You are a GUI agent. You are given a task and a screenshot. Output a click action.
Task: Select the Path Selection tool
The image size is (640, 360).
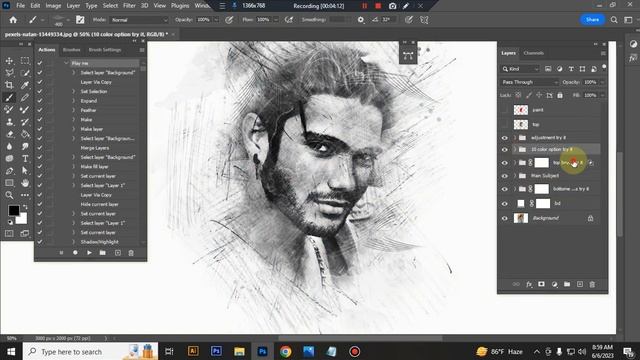(x=25, y=171)
